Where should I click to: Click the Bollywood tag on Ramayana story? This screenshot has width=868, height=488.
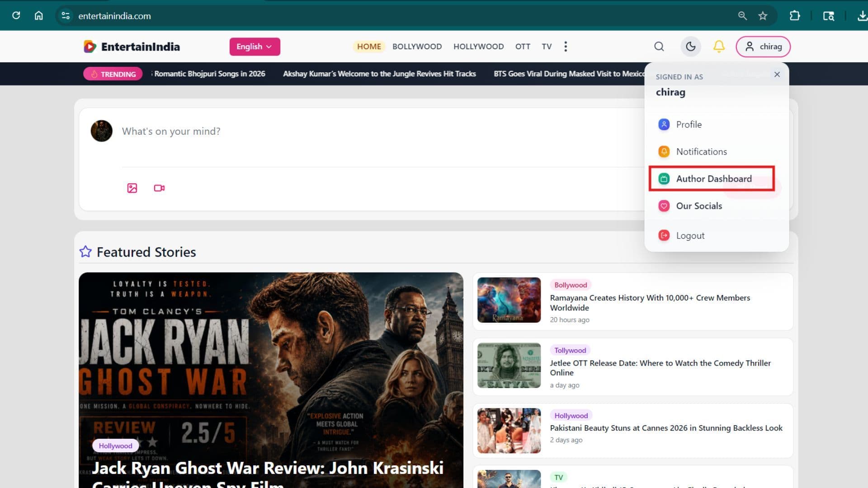[571, 285]
